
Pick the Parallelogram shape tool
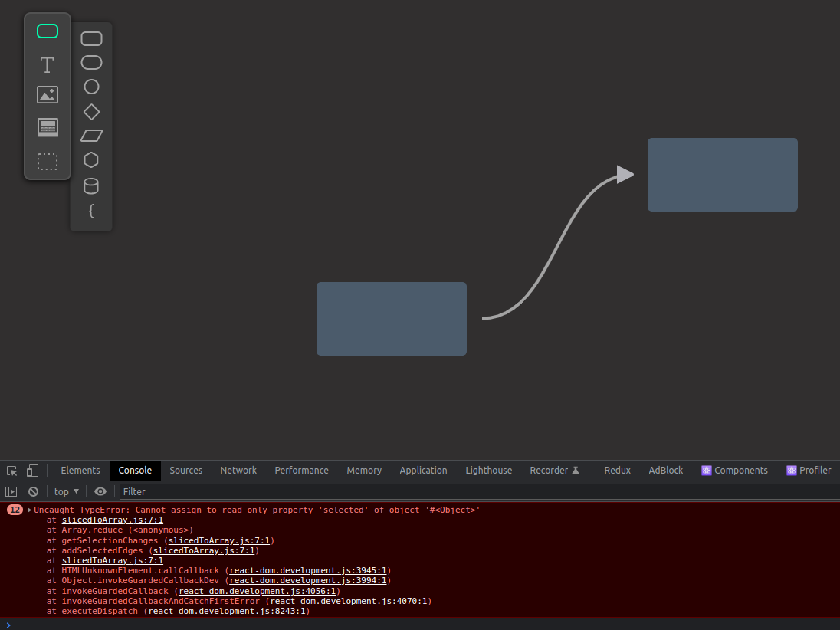coord(91,136)
